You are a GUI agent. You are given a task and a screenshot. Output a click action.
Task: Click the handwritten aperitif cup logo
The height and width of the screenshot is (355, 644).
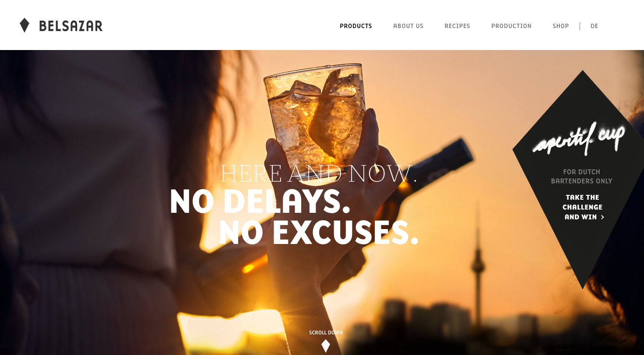tap(579, 139)
